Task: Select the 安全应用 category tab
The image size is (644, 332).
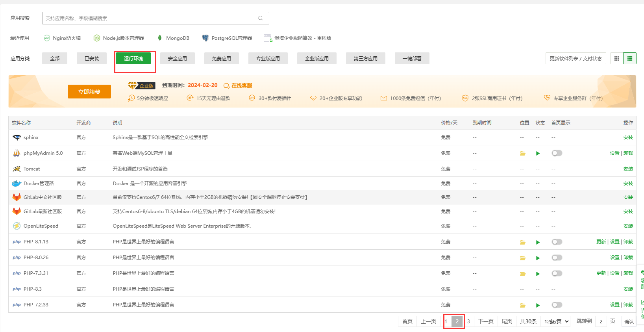Action: point(178,58)
